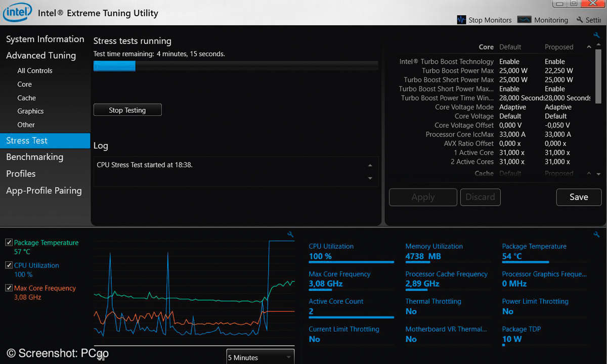Image resolution: width=607 pixels, height=364 pixels.
Task: Click the Processor Cache Frequency value 2,89 GHz
Action: (422, 284)
